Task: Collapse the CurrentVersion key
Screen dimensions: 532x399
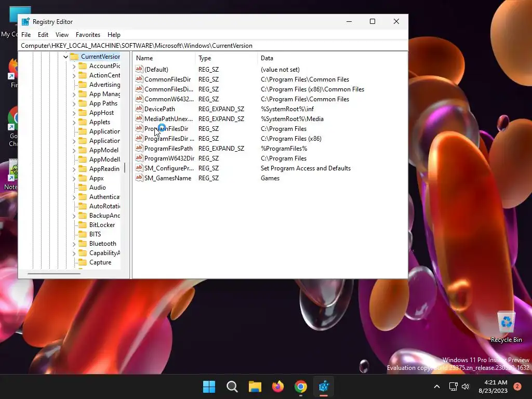Action: (65, 57)
